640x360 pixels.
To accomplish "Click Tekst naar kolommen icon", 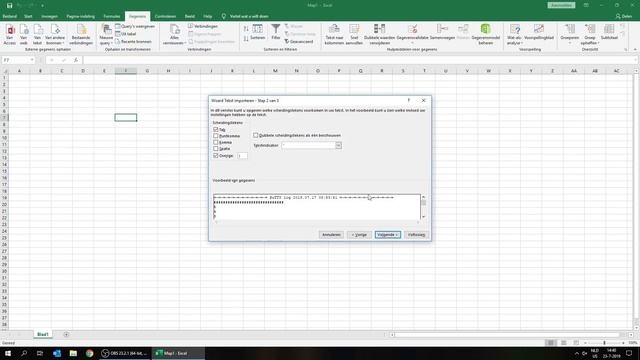I will click(334, 29).
